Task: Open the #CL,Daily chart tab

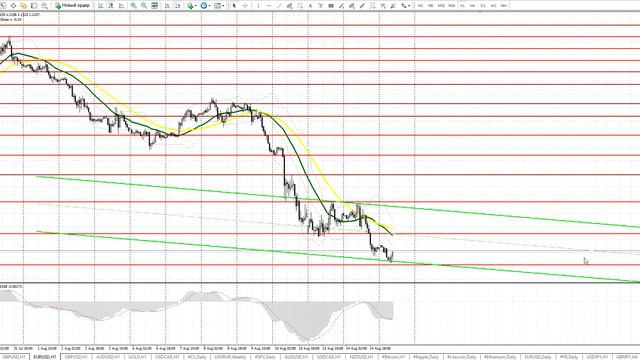Action: click(x=197, y=357)
